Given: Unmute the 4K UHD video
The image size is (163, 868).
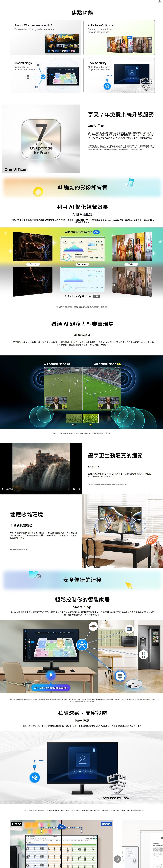Looking at the screenshot, I should pyautogui.click(x=69, y=489).
